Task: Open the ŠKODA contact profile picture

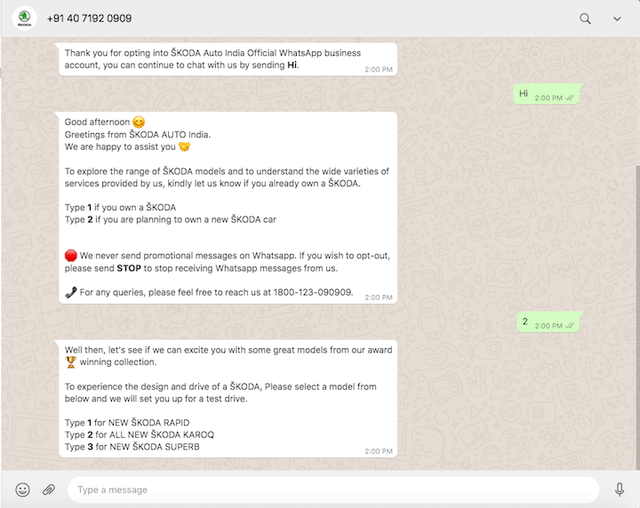Action: 24,18
